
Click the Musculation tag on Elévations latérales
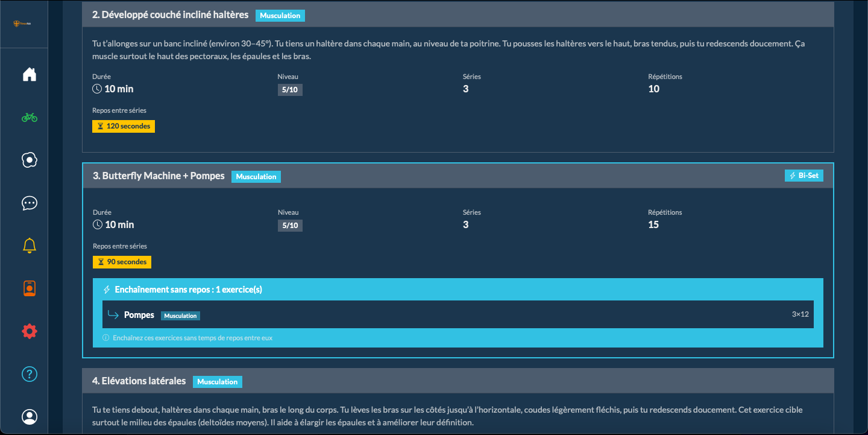[x=217, y=382]
